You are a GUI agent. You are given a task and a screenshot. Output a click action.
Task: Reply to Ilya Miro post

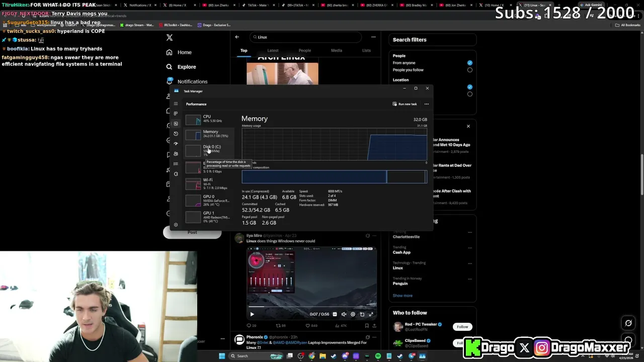251,325
